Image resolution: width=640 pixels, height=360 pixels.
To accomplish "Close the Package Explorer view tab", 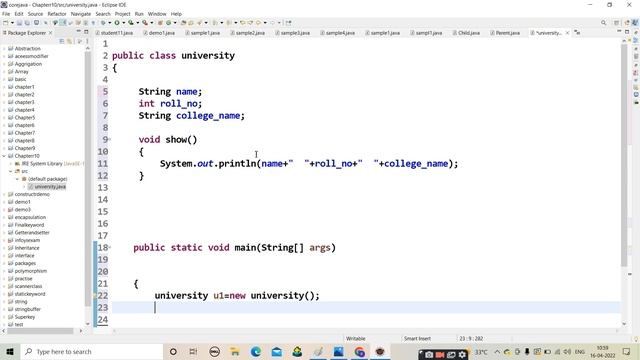I will click(51, 33).
